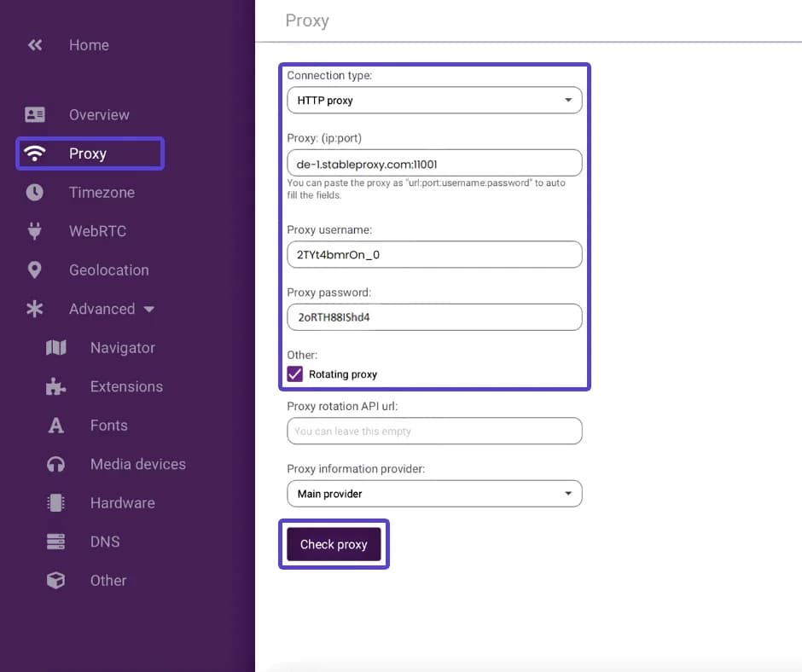Open the DNS settings page
This screenshot has height=672, width=802.
coord(105,542)
